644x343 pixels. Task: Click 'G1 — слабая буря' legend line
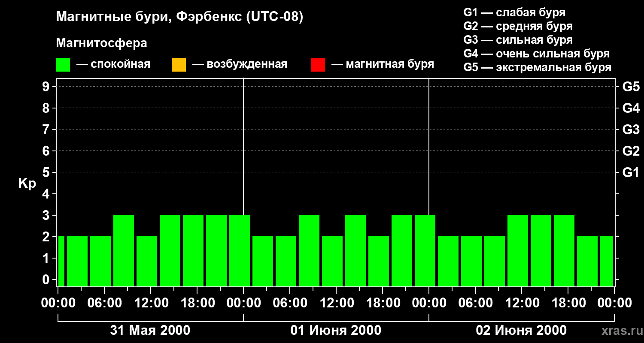[514, 12]
